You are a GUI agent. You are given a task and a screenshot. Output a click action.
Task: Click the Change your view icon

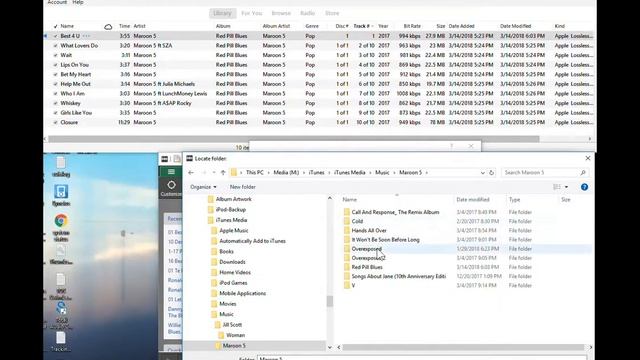pyautogui.click(x=557, y=187)
